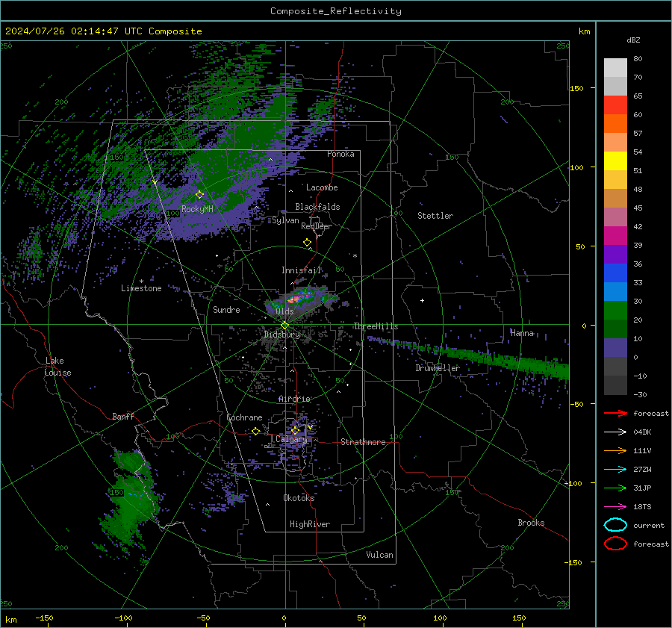Click the yellow diamond radar marker at Didsbury
The image size is (672, 628).
pos(284,326)
